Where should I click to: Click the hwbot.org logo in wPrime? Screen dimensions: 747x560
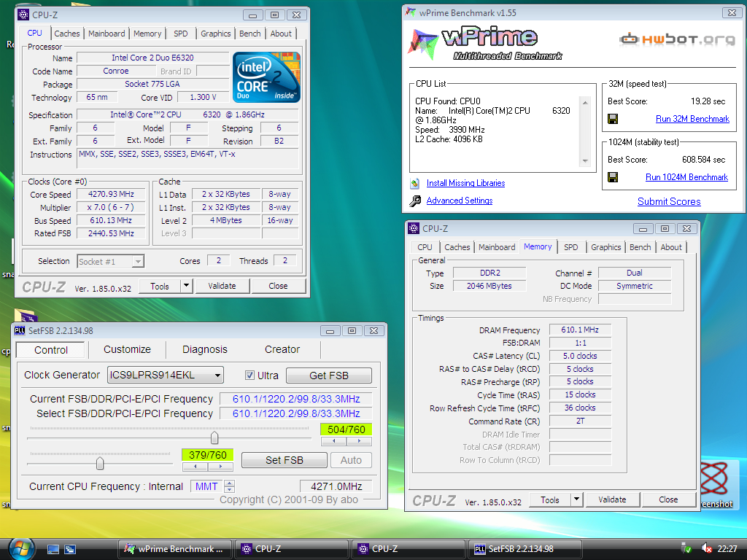point(677,39)
